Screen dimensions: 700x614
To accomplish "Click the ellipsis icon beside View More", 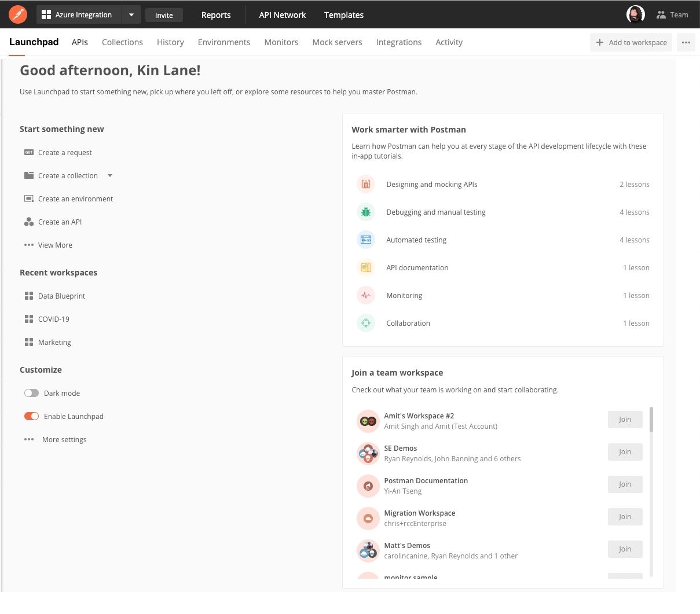I will [29, 245].
